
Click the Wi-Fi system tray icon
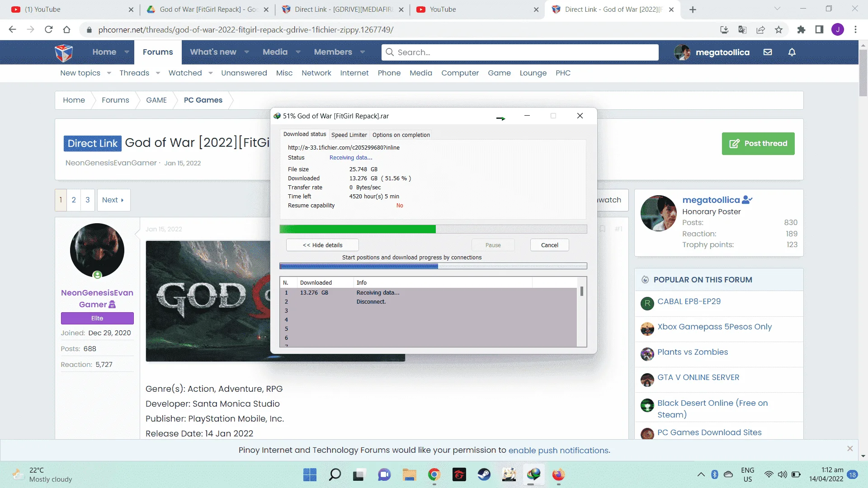[769, 474]
